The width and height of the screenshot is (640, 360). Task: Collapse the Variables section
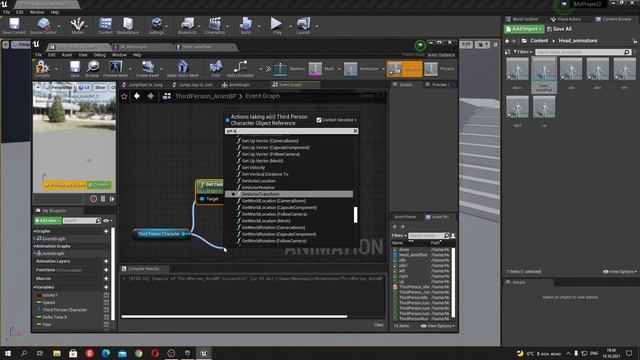(x=35, y=287)
